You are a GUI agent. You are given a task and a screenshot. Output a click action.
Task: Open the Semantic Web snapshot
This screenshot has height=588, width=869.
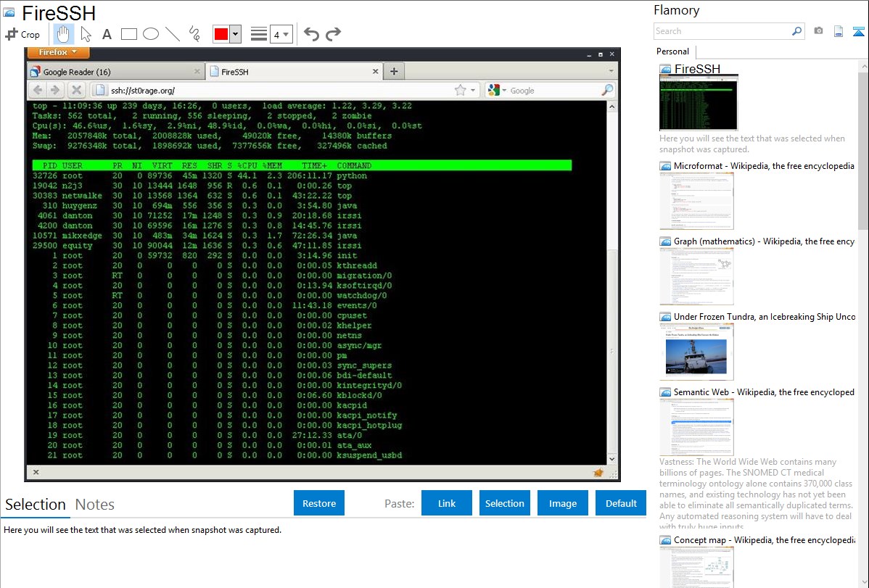coord(696,427)
